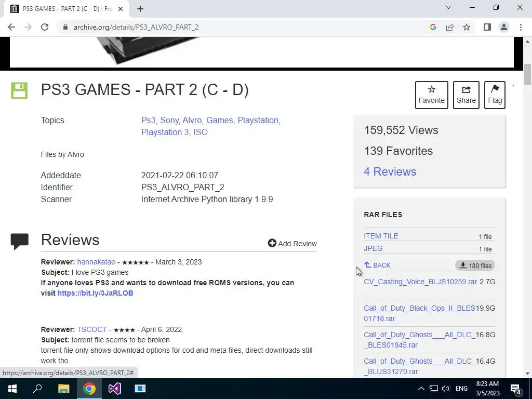The width and height of the screenshot is (532, 399).
Task: Click the padlock site info icon
Action: 65,27
